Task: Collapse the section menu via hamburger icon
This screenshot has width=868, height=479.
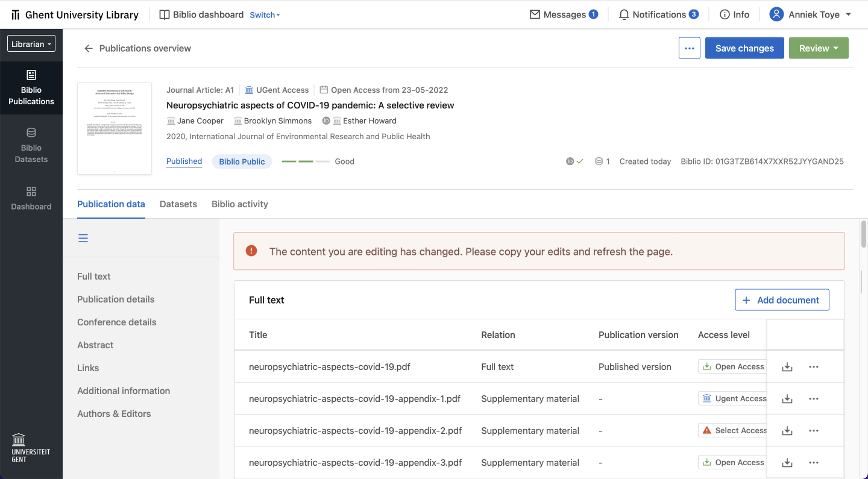Action: point(83,238)
